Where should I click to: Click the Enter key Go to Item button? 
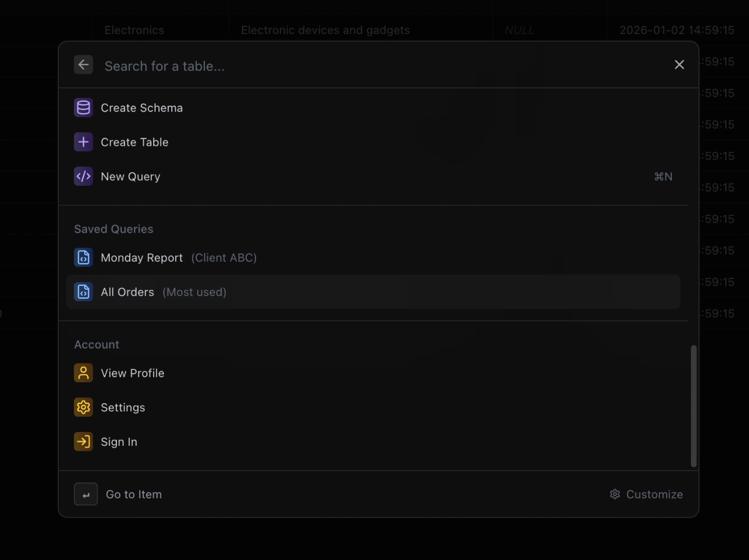[x=86, y=494]
